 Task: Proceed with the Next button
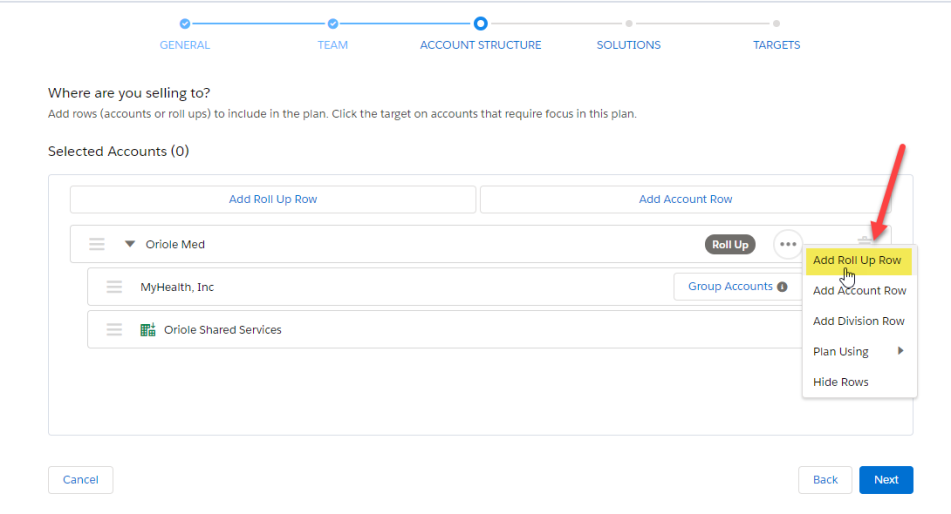click(886, 480)
